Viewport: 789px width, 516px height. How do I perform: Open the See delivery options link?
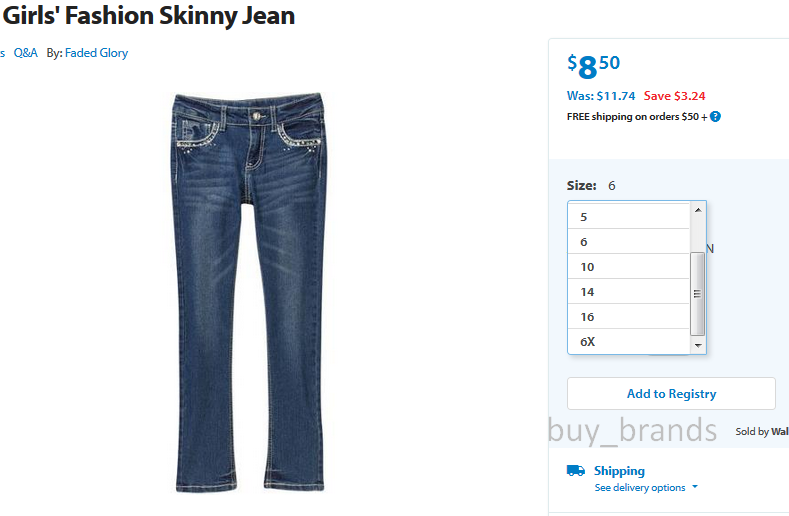pos(640,487)
